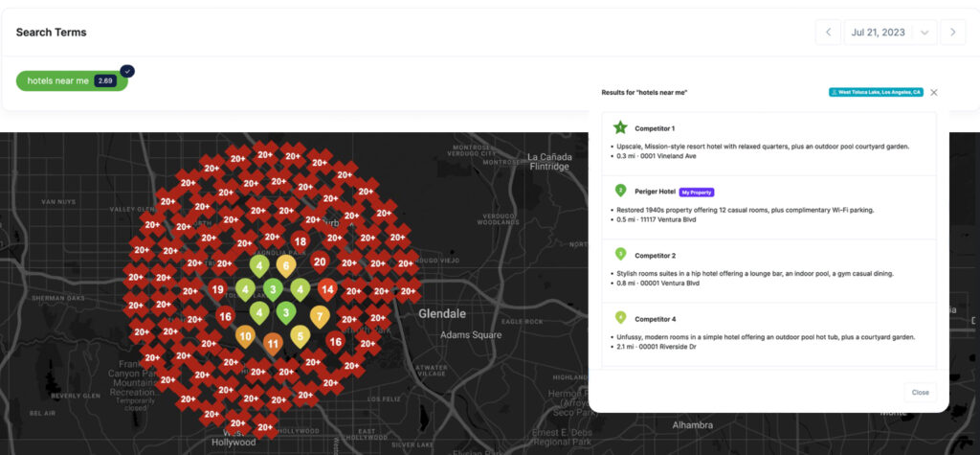Screen dimensions: 980x455
Task: Dismiss results panel with the X icon
Action: (x=934, y=92)
